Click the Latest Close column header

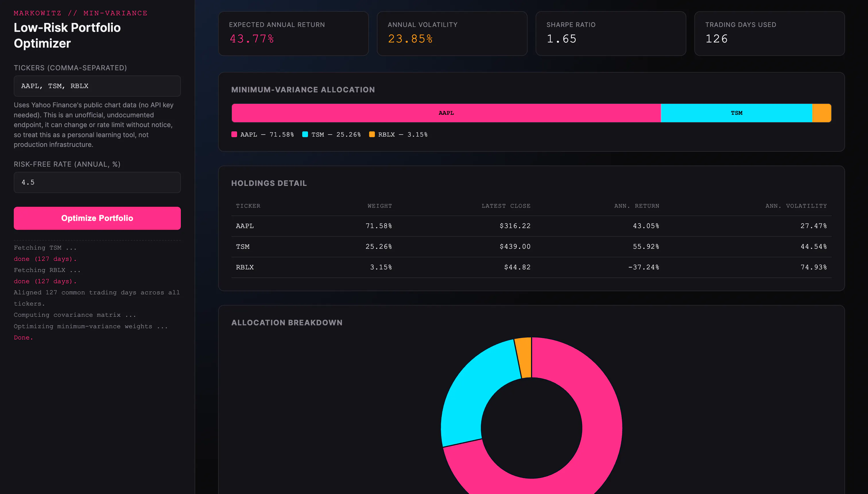(506, 206)
